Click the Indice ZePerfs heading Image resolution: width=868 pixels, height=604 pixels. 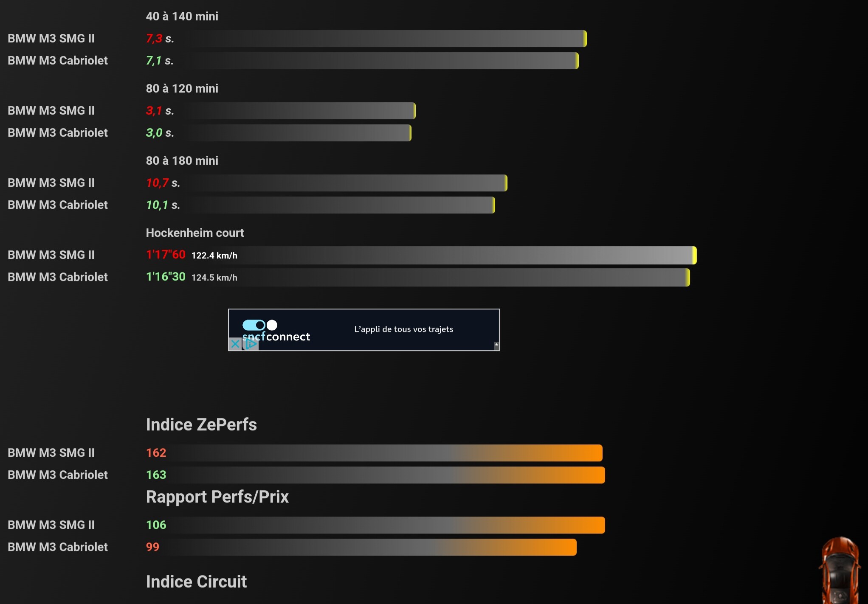point(201,424)
